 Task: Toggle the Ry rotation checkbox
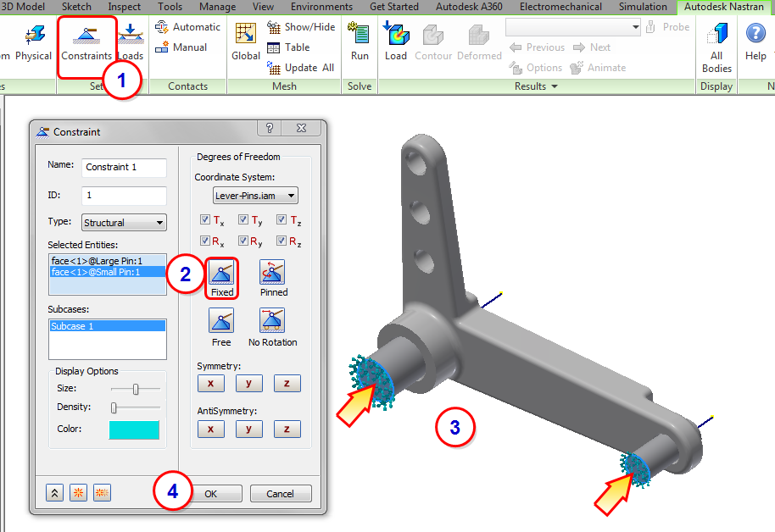(x=243, y=241)
